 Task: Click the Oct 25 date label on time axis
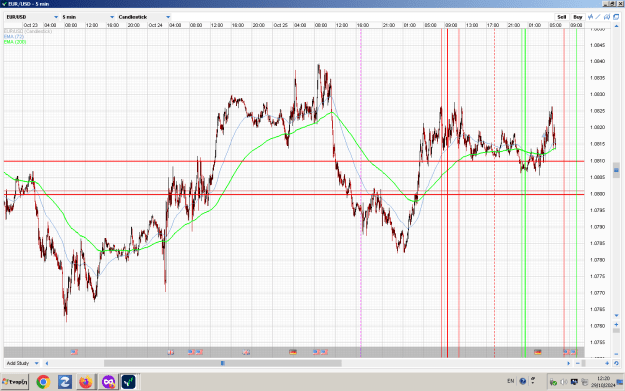click(x=281, y=25)
